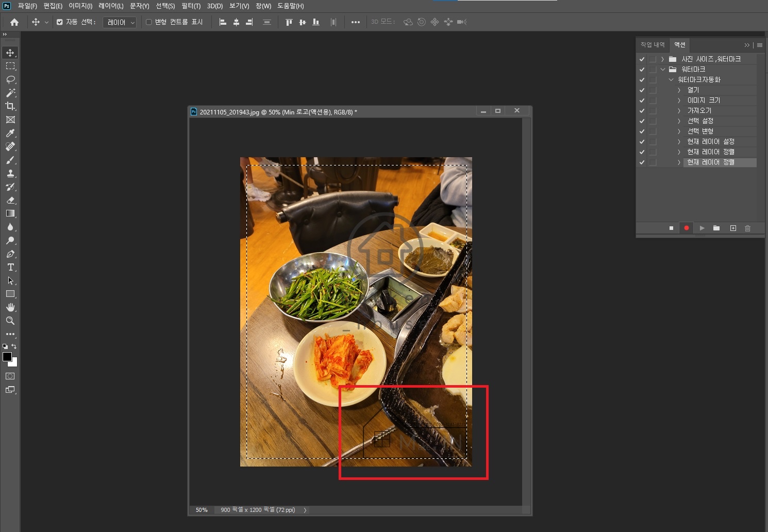768x532 pixels.
Task: Select the Crop tool
Action: click(x=10, y=106)
